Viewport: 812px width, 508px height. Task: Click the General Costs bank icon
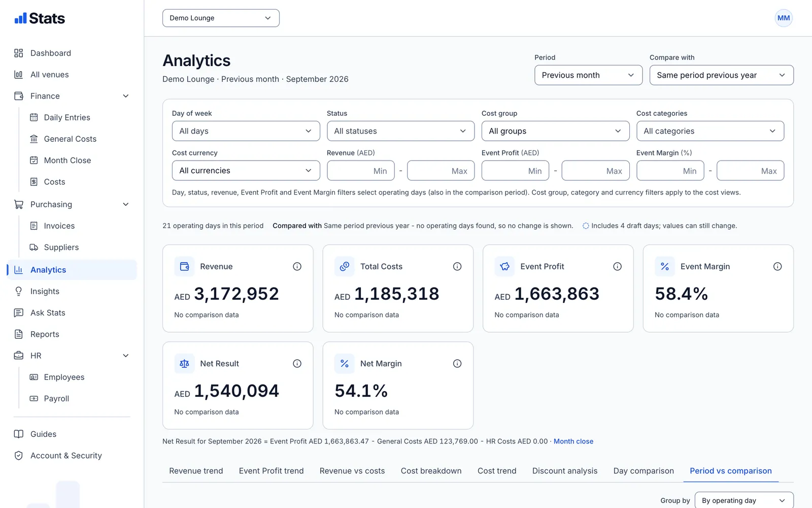(x=34, y=139)
